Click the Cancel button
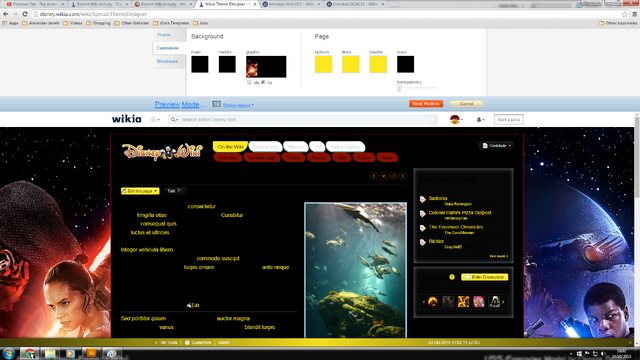The image size is (640, 360). (467, 104)
